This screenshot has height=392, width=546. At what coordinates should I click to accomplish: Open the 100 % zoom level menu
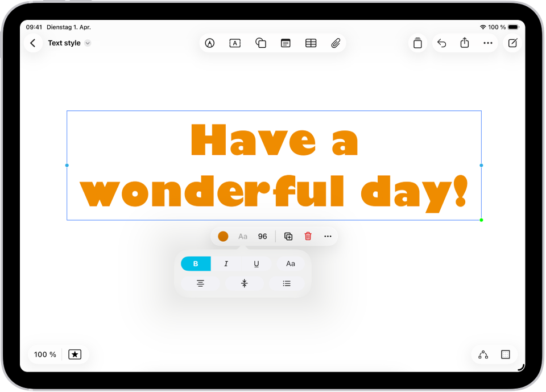click(45, 354)
